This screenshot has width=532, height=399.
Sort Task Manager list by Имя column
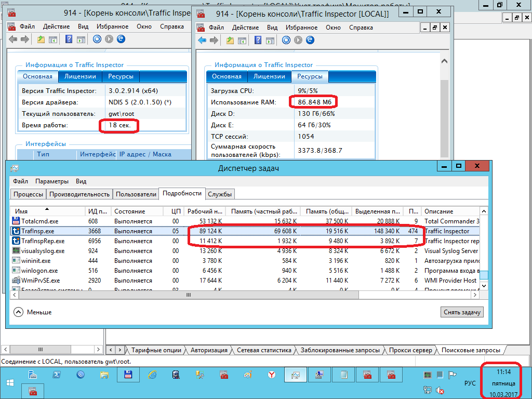click(x=47, y=211)
